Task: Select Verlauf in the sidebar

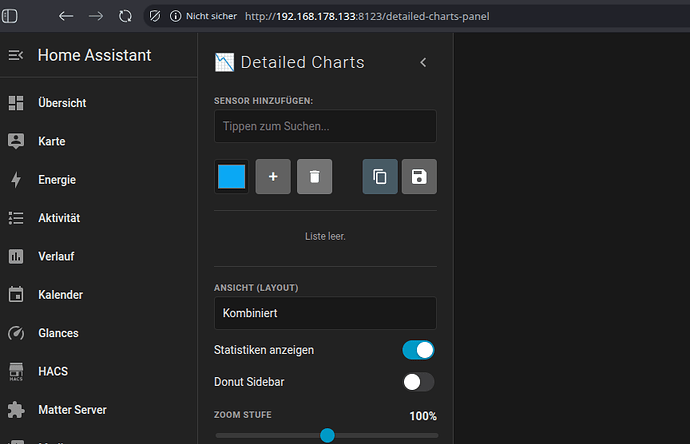Action: click(x=56, y=256)
